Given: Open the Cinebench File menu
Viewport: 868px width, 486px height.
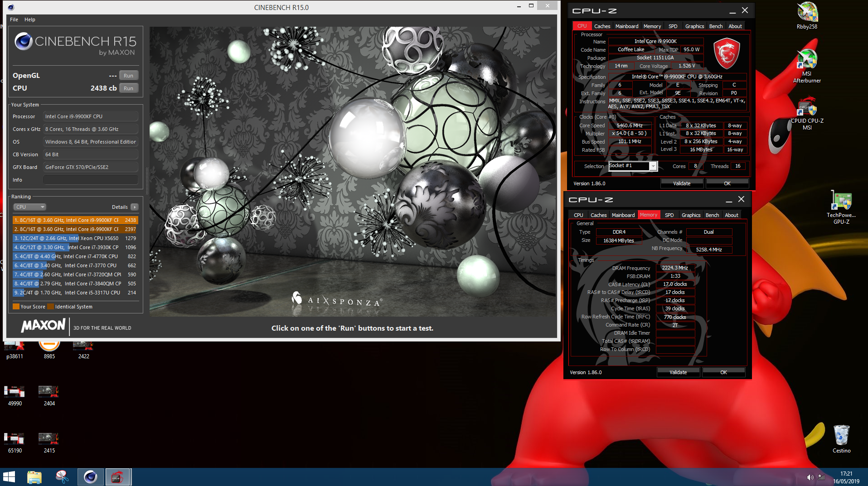Looking at the screenshot, I should [14, 19].
